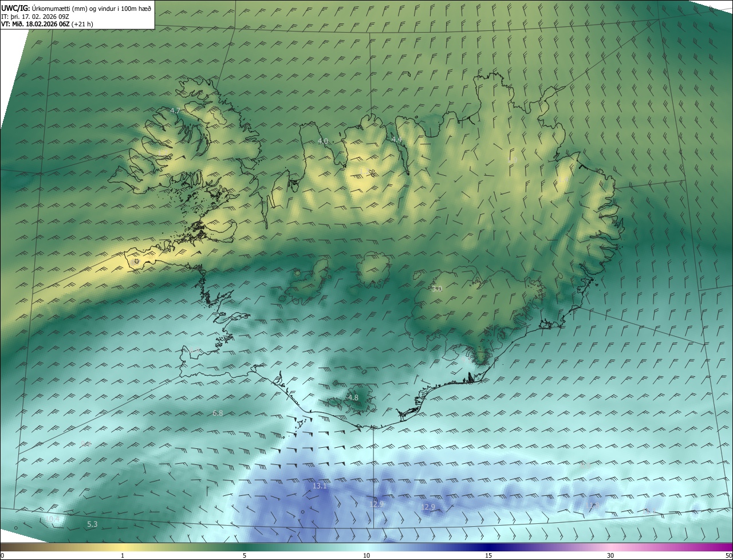Click the '15' tick label on the colorbar
Viewport: 733px width, 560px height.
(x=488, y=555)
